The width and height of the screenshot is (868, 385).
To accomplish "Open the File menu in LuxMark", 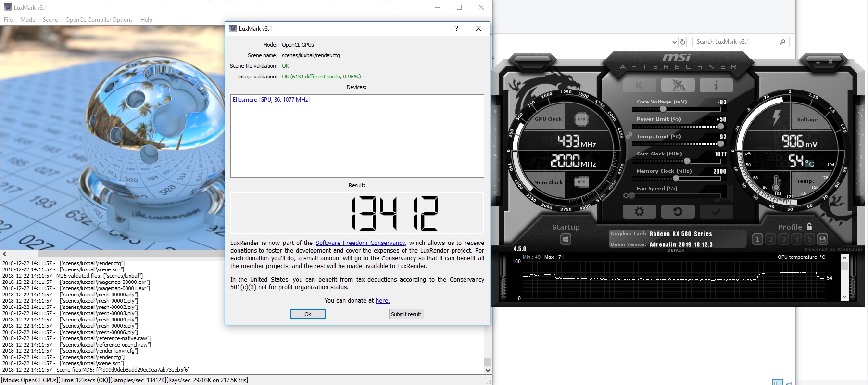I will [8, 20].
